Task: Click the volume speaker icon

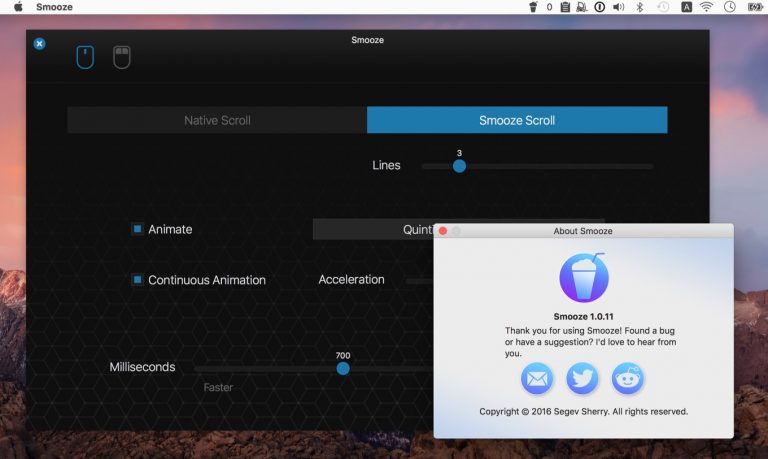Action: click(x=618, y=7)
